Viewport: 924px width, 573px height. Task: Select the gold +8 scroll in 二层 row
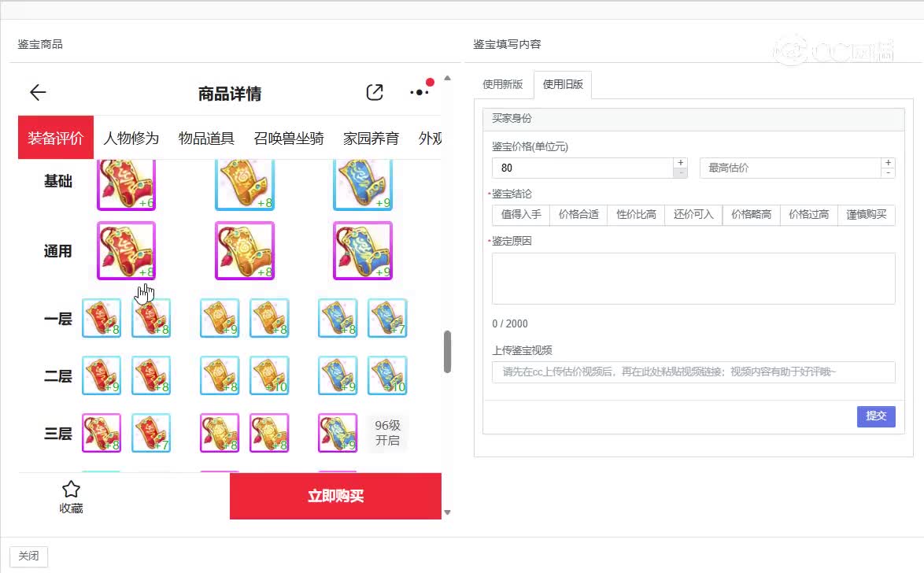click(220, 375)
